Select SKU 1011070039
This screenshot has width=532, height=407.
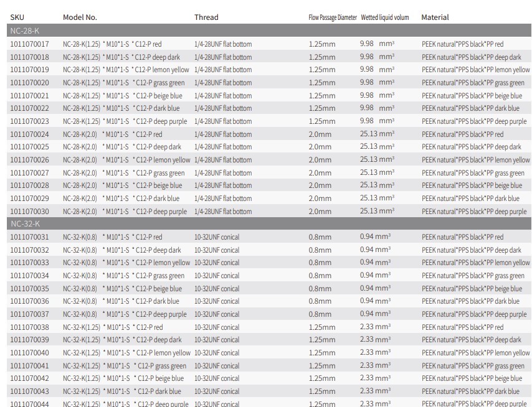[x=29, y=340]
